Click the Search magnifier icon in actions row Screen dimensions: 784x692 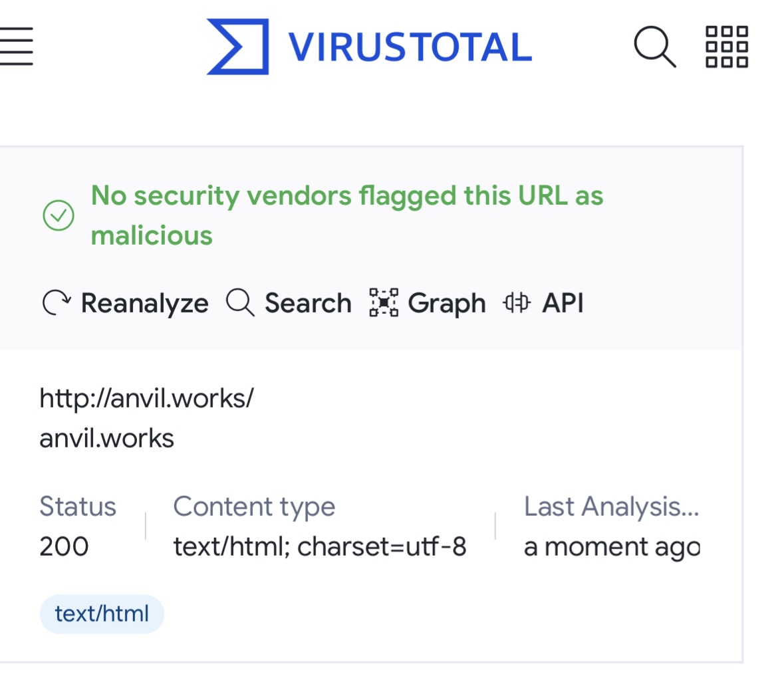[x=240, y=302]
